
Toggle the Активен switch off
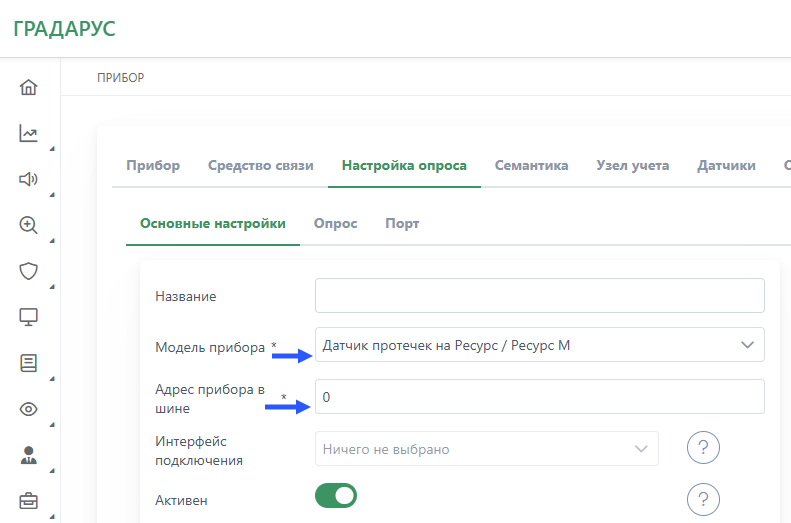pos(336,495)
